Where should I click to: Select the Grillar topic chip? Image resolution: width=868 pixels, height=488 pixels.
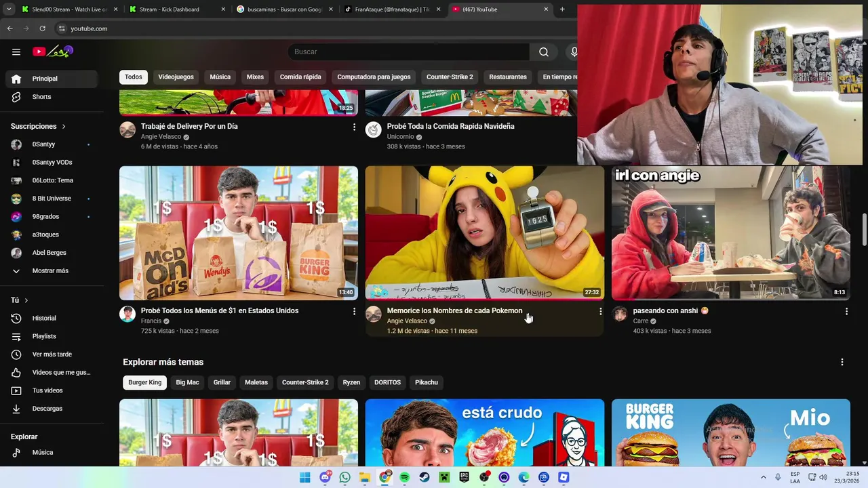[x=222, y=382]
